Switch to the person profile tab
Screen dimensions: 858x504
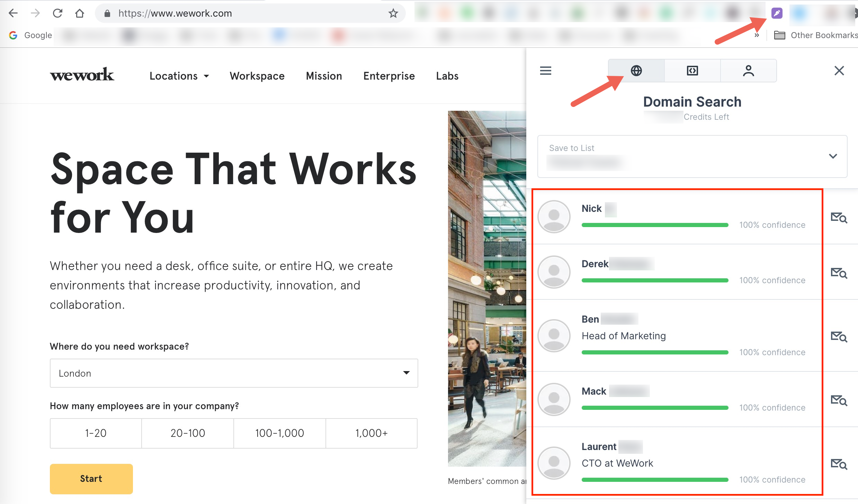coord(748,71)
